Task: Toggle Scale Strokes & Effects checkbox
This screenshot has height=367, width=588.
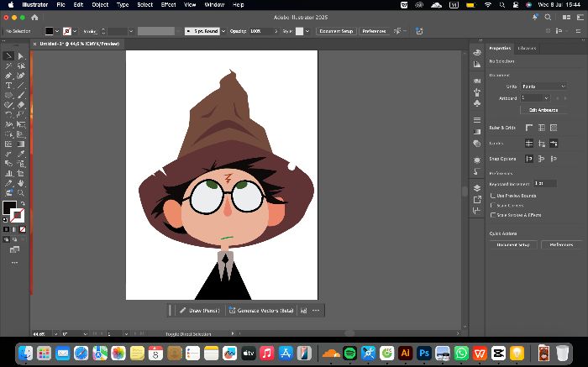Action: [493, 215]
